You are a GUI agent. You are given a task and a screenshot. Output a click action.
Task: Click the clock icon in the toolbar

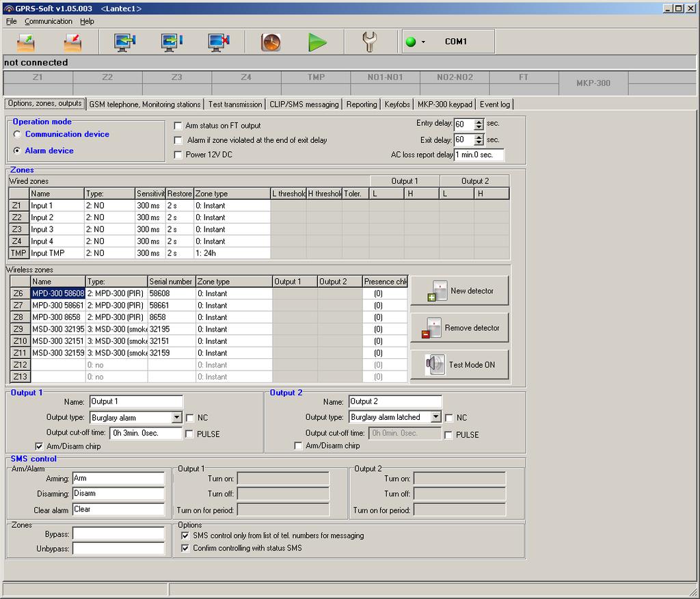271,42
